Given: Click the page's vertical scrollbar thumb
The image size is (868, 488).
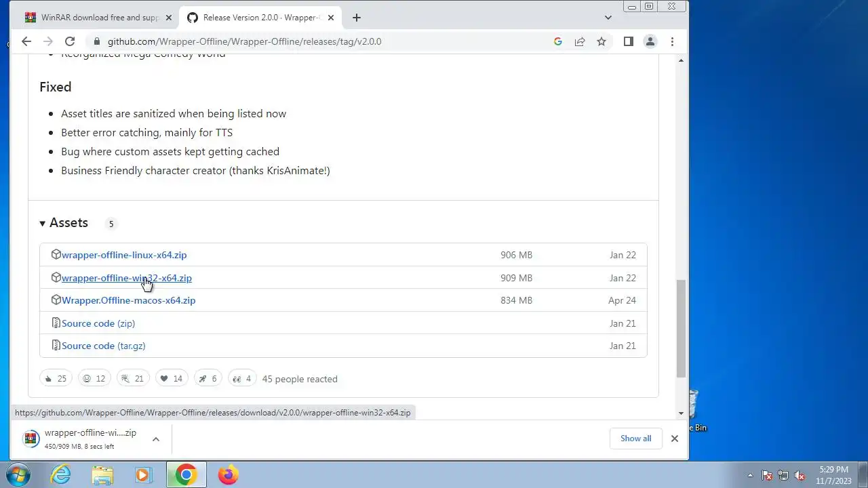Looking at the screenshot, I should click(x=682, y=329).
